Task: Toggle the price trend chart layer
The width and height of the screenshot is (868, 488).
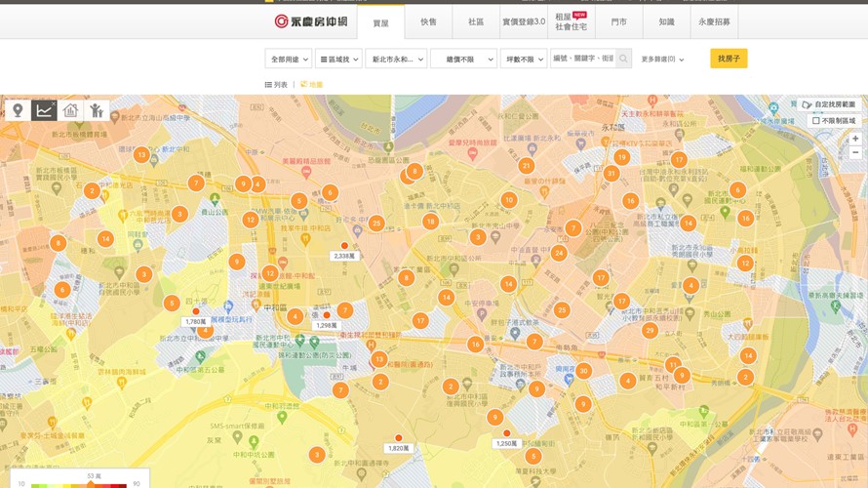Action: 44,110
